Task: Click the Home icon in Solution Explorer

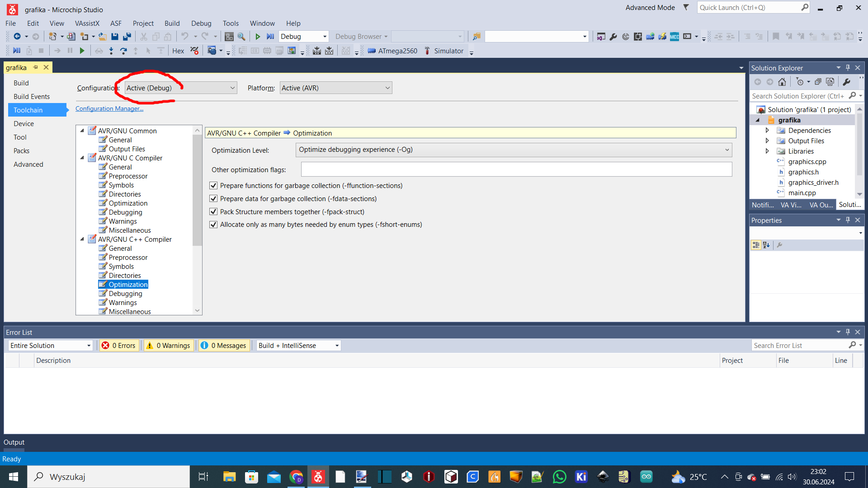Action: [x=782, y=82]
